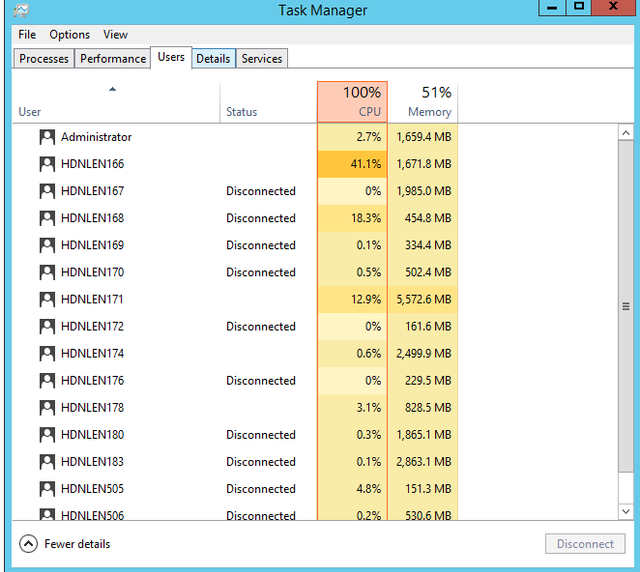Select the HDNLEN505 user icon
This screenshot has height=572, width=640.
click(47, 489)
